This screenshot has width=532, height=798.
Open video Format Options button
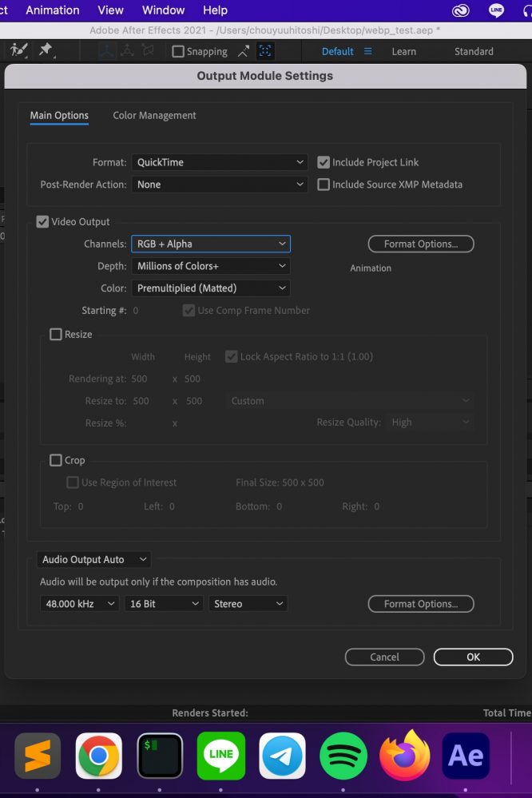click(x=421, y=244)
